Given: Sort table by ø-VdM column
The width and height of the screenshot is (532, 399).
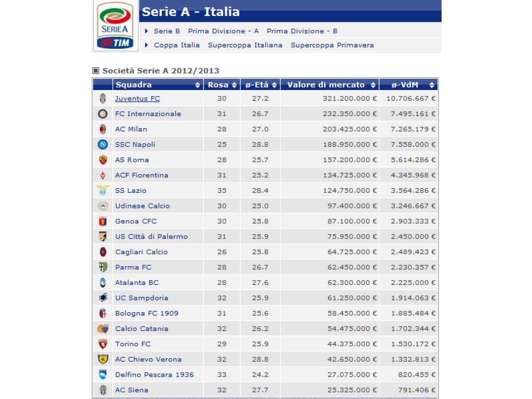Looking at the screenshot, I should coord(432,85).
